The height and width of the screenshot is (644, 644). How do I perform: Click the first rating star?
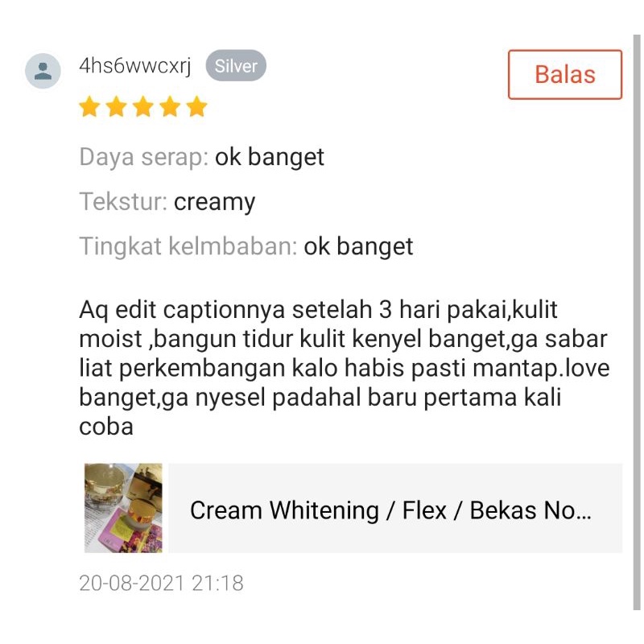point(89,106)
